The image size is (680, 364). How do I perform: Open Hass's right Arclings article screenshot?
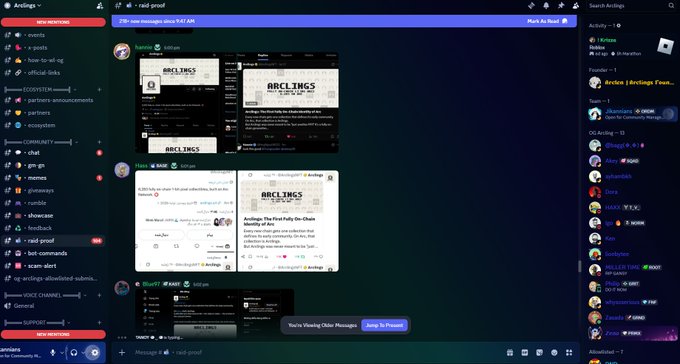point(288,221)
